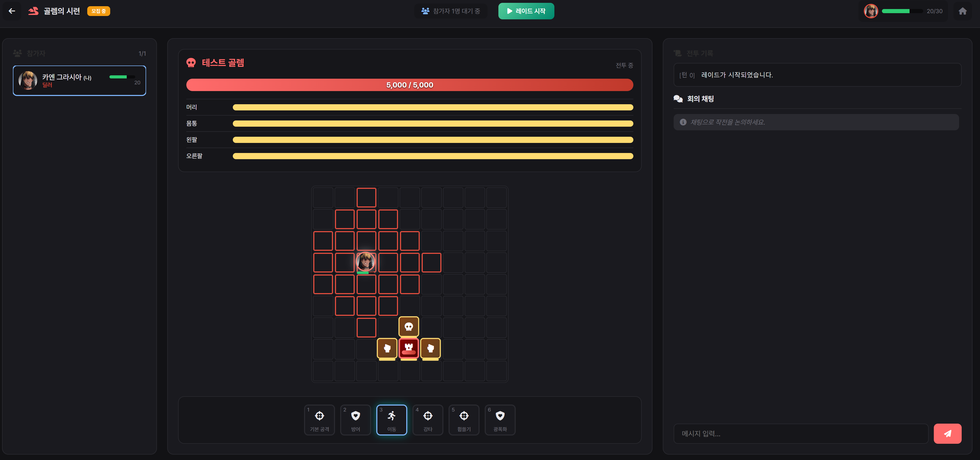Select the 강타 skill button
This screenshot has width=980, height=460.
pos(428,420)
